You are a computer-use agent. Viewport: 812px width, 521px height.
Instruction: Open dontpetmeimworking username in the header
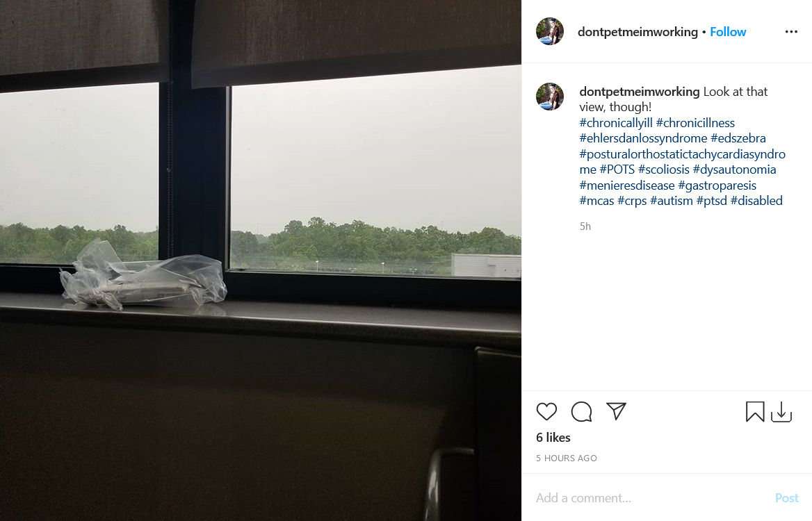(638, 31)
